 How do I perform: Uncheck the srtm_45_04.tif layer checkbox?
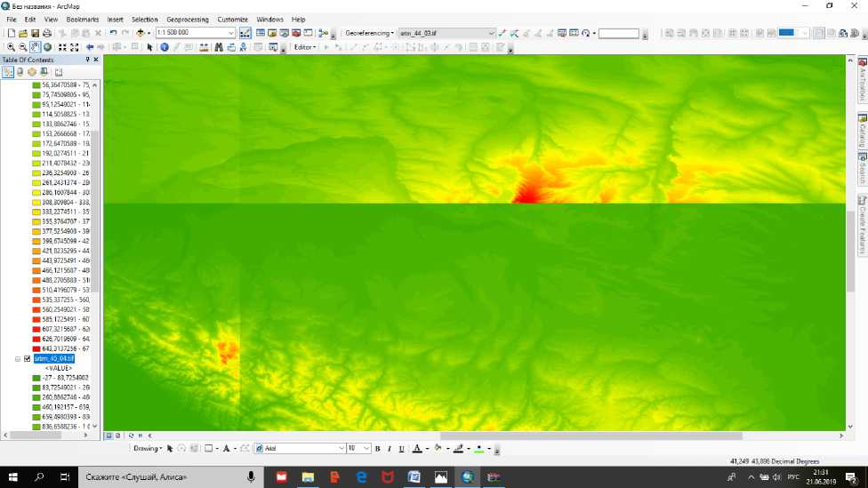[x=28, y=358]
